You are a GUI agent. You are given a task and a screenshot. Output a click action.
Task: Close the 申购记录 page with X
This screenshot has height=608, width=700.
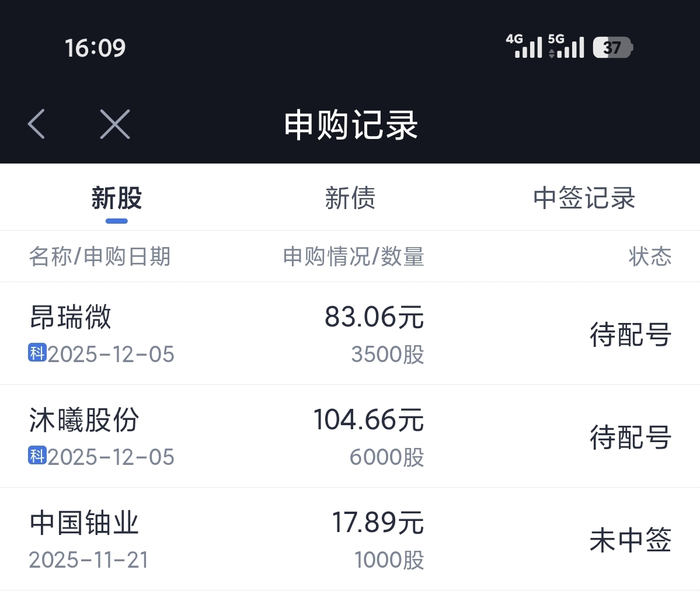115,124
